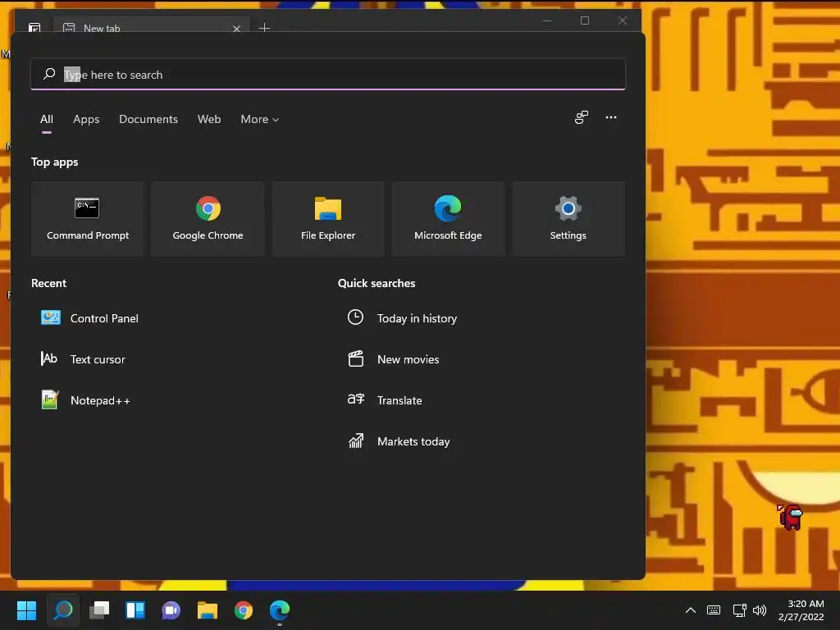Add a new tab in Edge

[264, 27]
